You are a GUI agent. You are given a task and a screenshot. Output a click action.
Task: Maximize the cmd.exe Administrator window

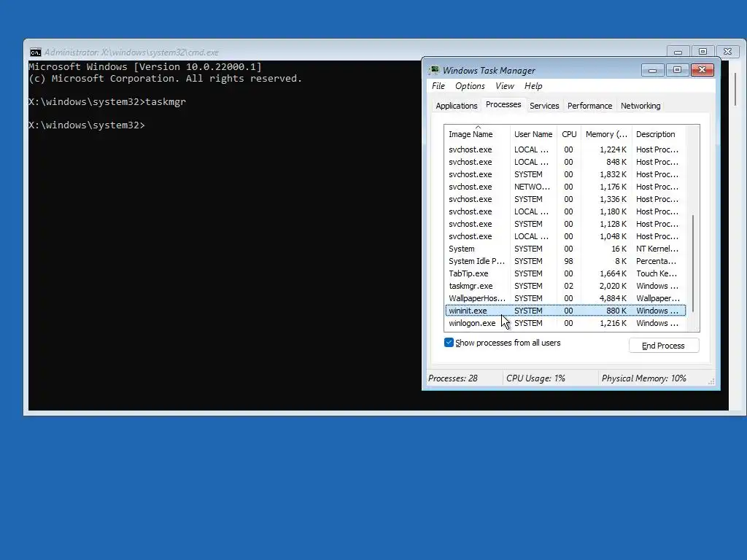tap(703, 52)
